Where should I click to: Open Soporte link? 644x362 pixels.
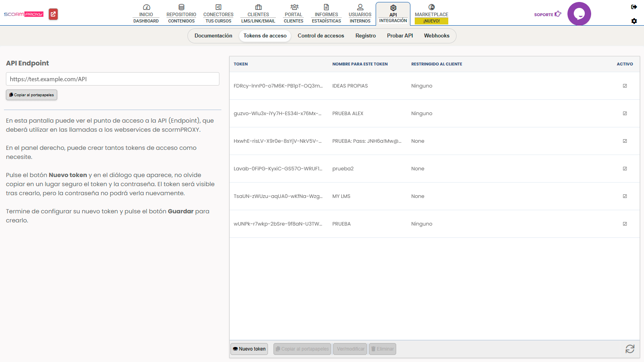[547, 14]
